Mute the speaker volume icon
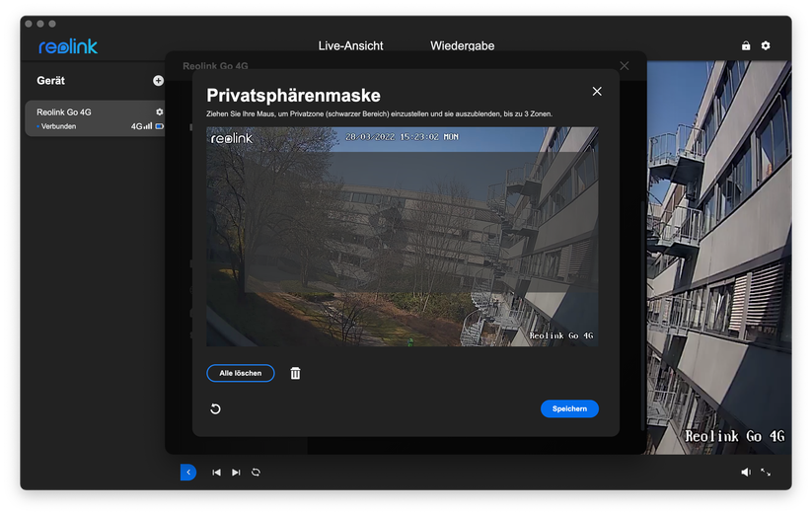812x515 pixels. point(746,473)
